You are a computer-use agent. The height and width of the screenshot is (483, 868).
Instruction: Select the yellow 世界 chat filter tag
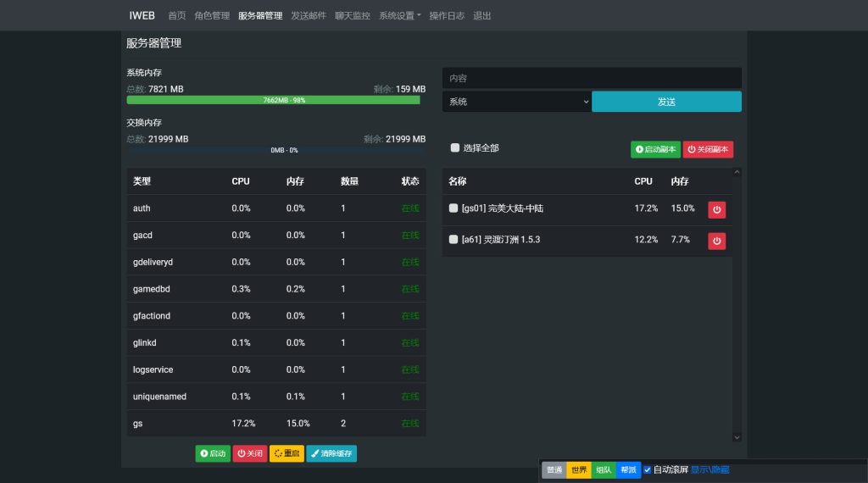[579, 469]
